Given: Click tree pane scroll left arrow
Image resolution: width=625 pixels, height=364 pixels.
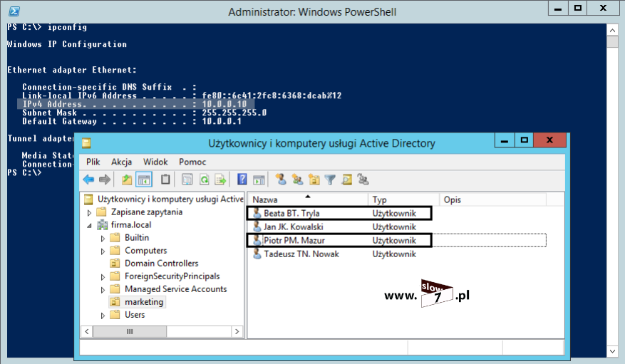Looking at the screenshot, I should [x=87, y=331].
